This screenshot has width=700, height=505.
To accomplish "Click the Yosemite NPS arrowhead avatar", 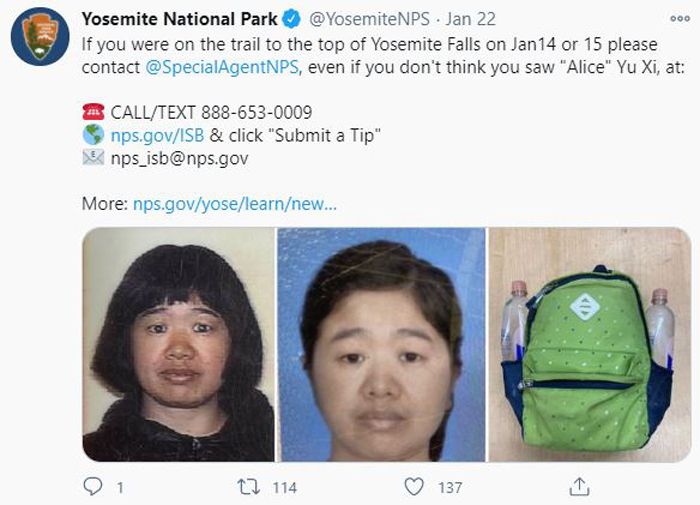I will [40, 36].
